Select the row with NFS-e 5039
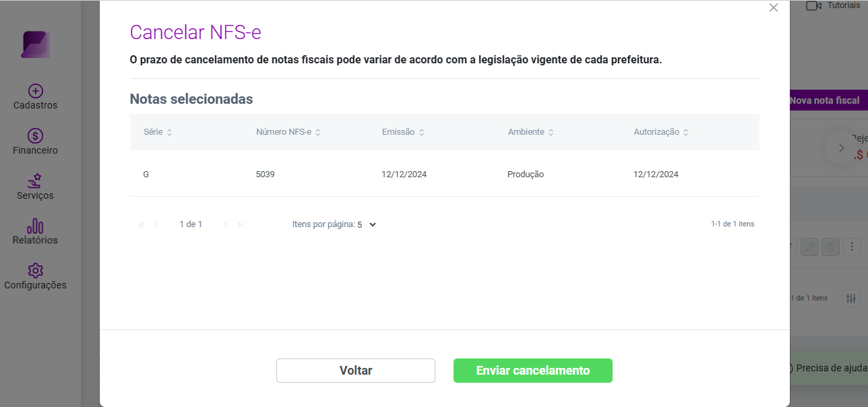Screen dimensions: 868x407 (445, 174)
